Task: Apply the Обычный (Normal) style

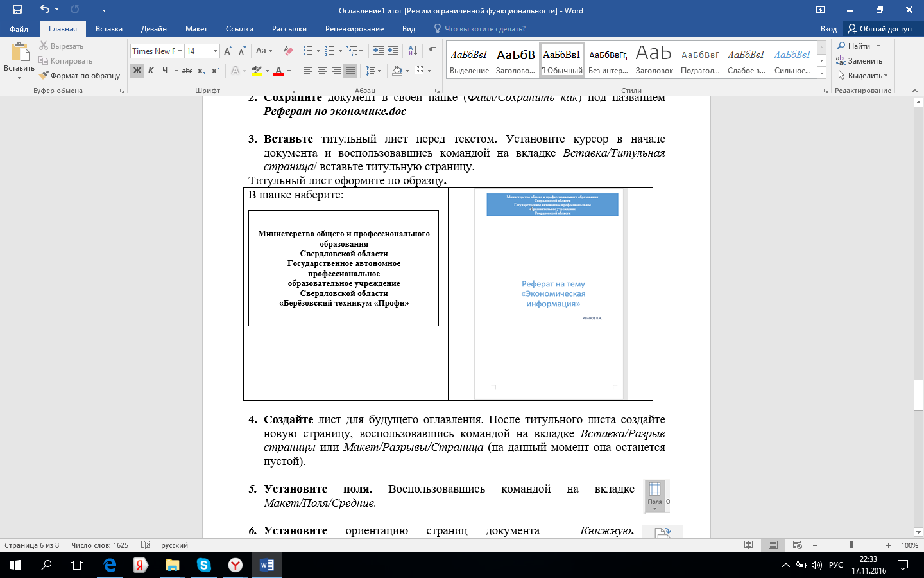Action: 562,60
